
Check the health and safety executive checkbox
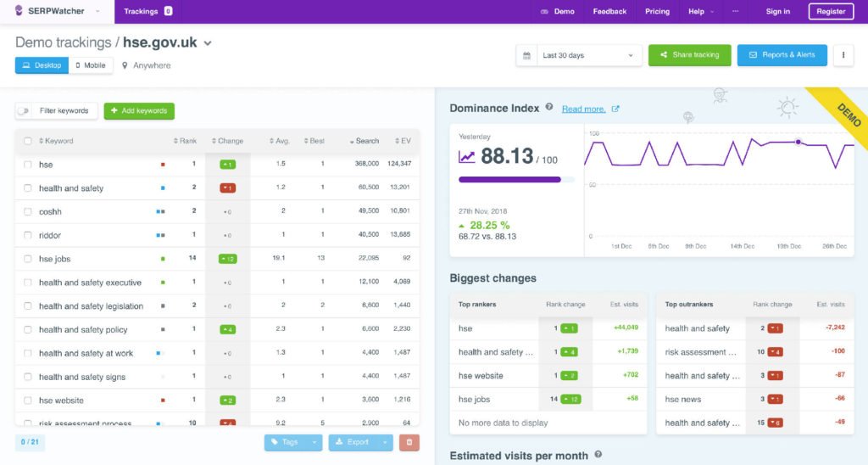coord(28,282)
